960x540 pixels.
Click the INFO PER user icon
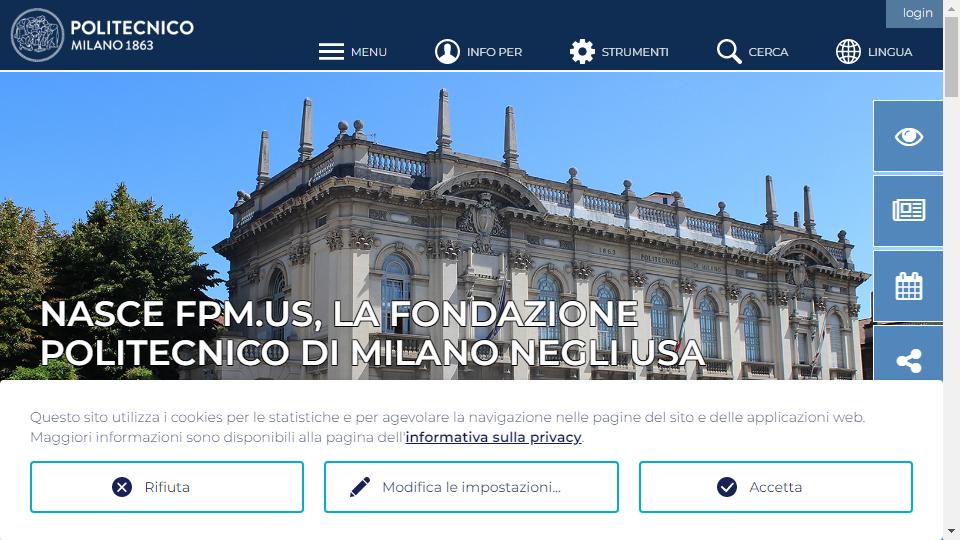(448, 51)
